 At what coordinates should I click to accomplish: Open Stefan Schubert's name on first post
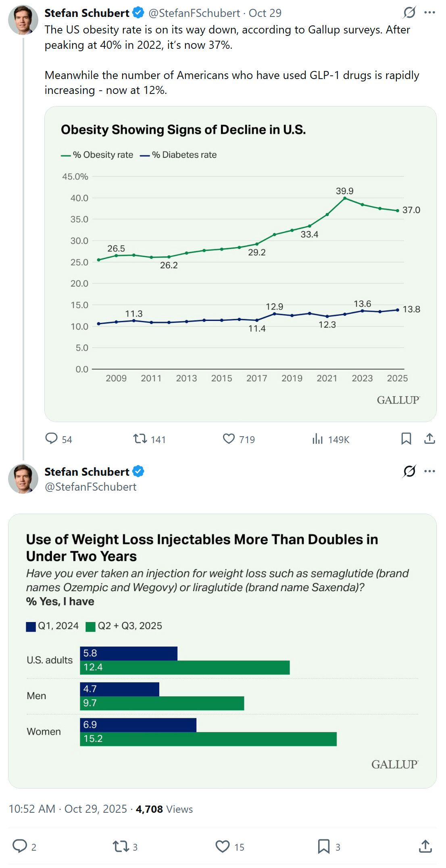pos(87,13)
